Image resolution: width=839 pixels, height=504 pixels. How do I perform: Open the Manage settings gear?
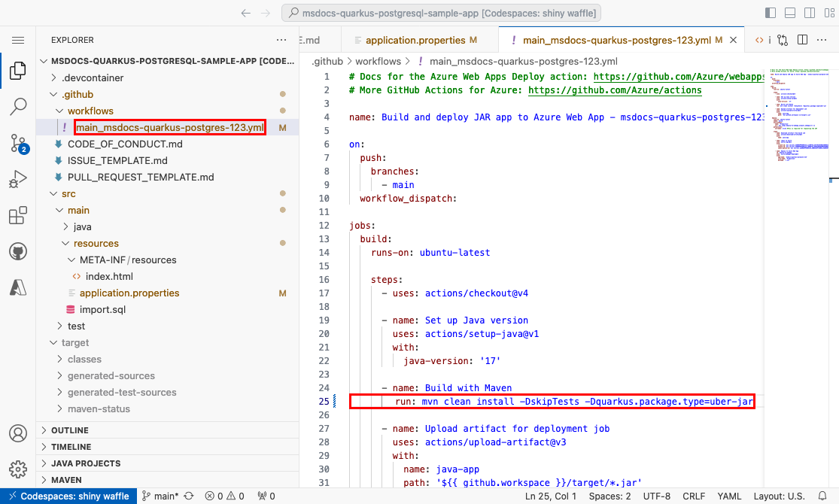point(18,469)
